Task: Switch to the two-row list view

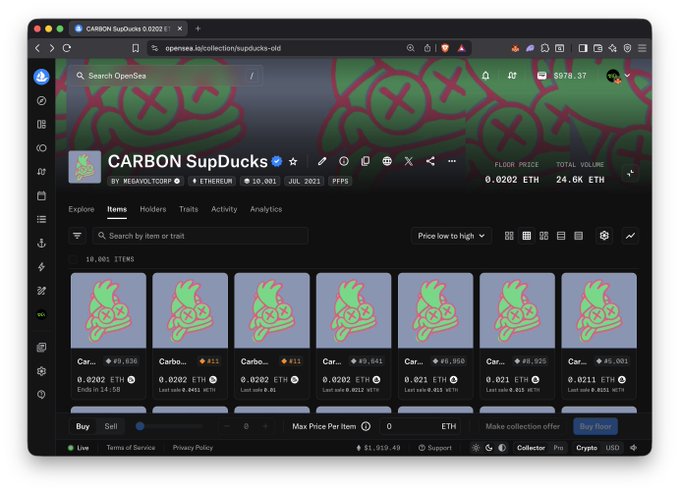Action: coord(561,236)
